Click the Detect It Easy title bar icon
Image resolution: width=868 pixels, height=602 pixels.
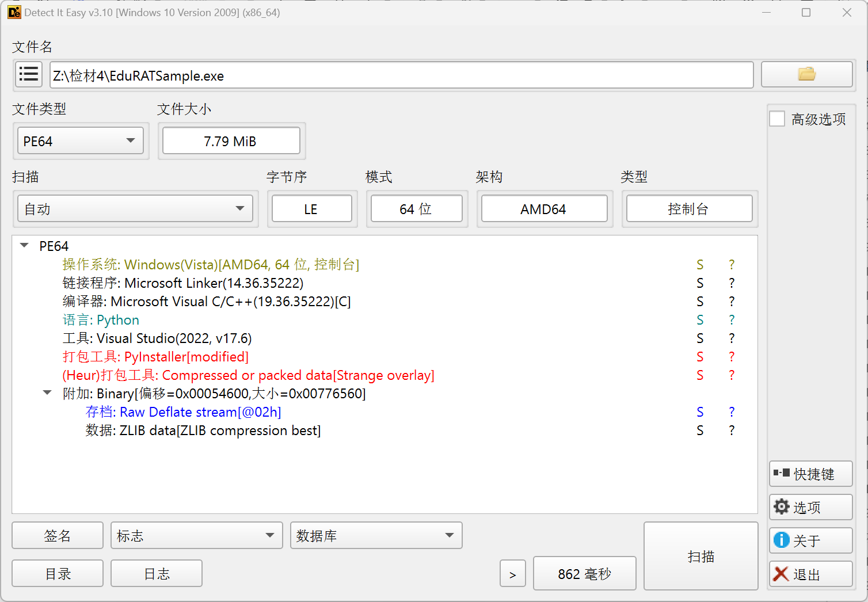(14, 12)
